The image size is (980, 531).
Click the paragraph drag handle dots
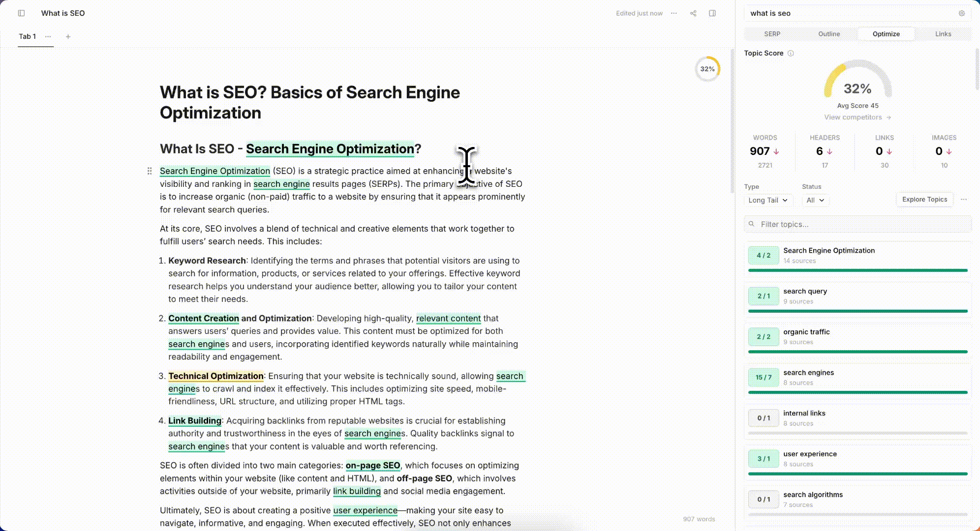coord(149,171)
